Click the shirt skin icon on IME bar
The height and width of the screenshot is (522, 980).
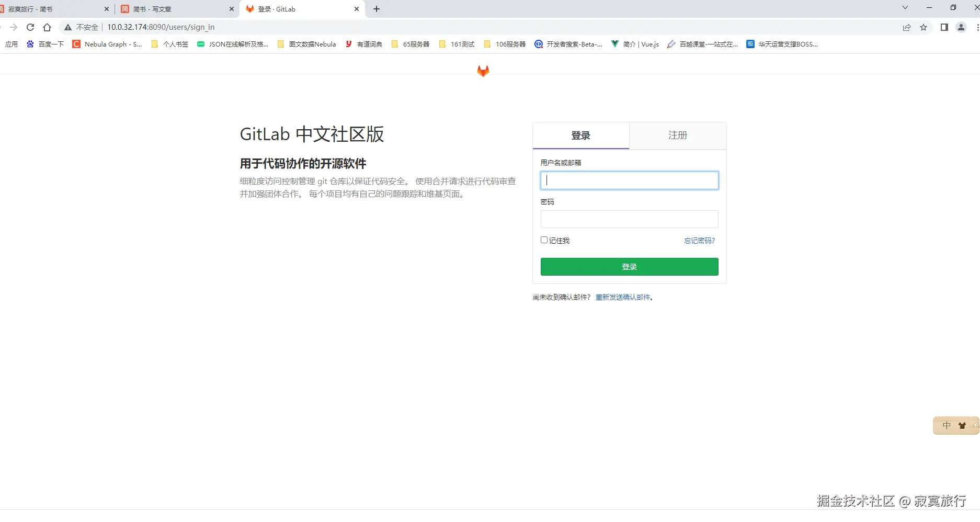coord(962,425)
